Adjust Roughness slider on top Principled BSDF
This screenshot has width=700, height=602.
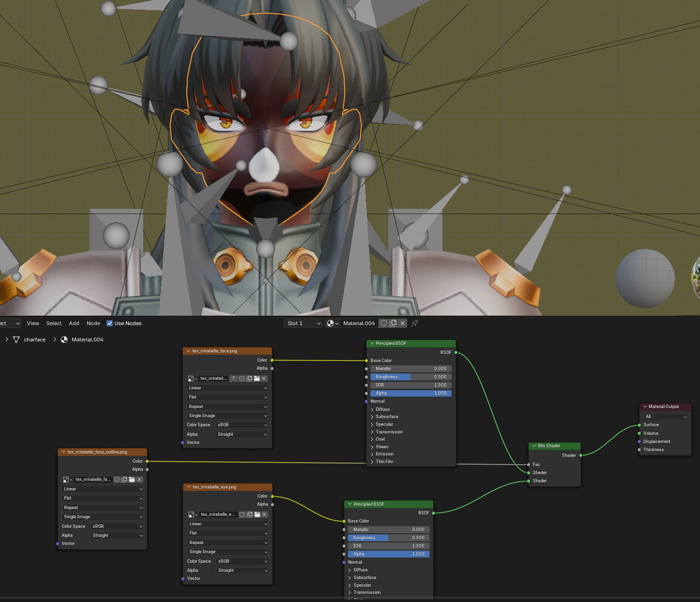(411, 377)
